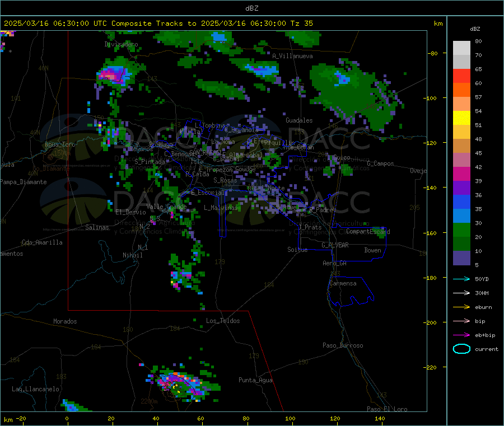Click the 'A_Villanueva' map label

coord(292,56)
